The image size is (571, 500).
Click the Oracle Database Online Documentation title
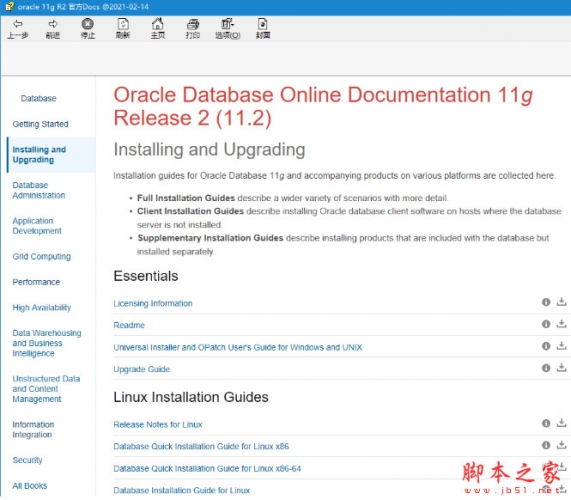pyautogui.click(x=323, y=106)
